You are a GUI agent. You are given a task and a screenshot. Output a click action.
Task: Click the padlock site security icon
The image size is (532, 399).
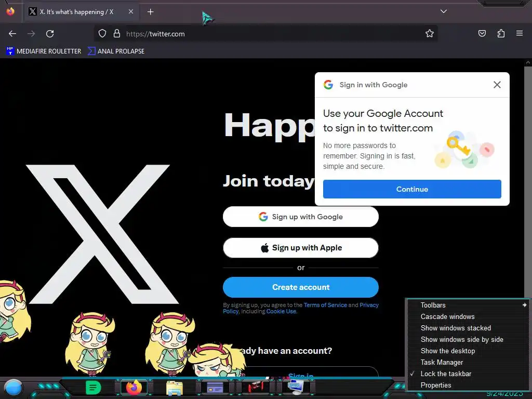point(117,34)
